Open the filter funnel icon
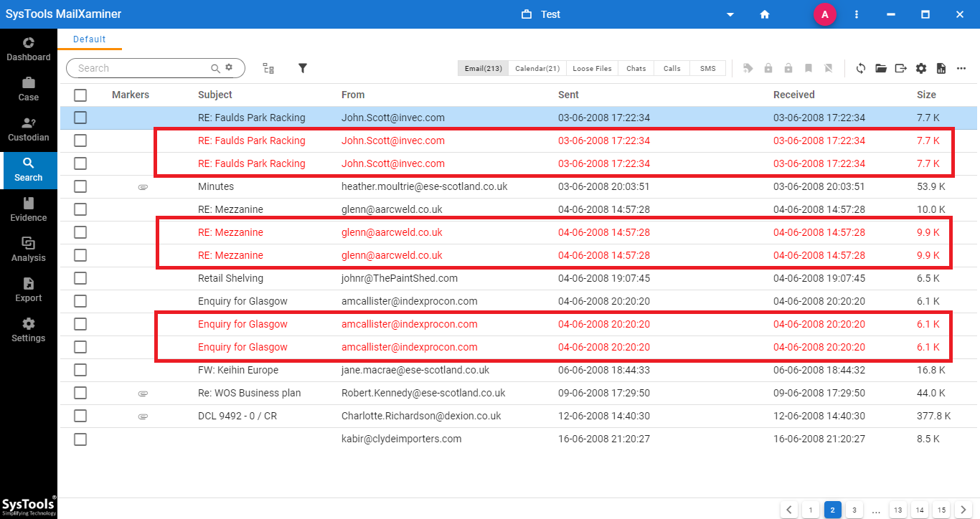The height and width of the screenshot is (519, 980). (x=303, y=68)
